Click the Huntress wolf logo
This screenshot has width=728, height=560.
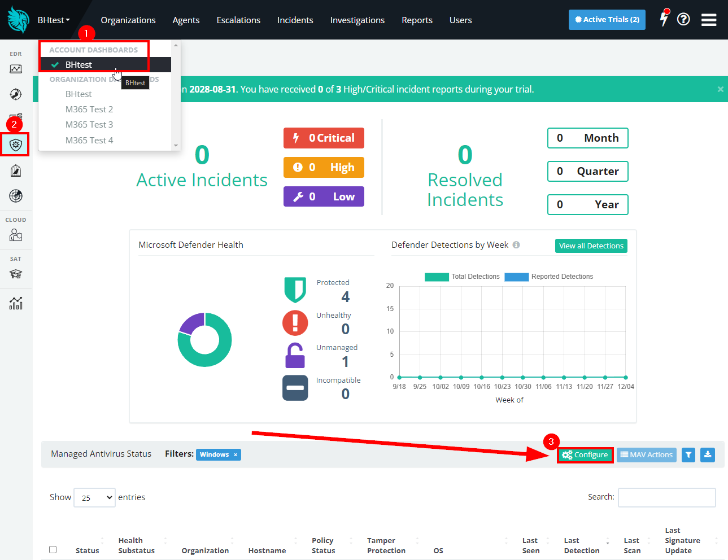18,20
